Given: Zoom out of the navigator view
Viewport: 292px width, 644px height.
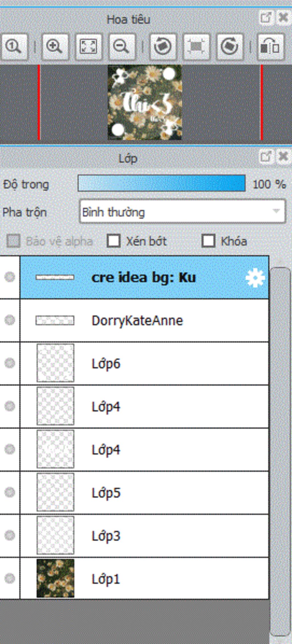Looking at the screenshot, I should coord(122,47).
